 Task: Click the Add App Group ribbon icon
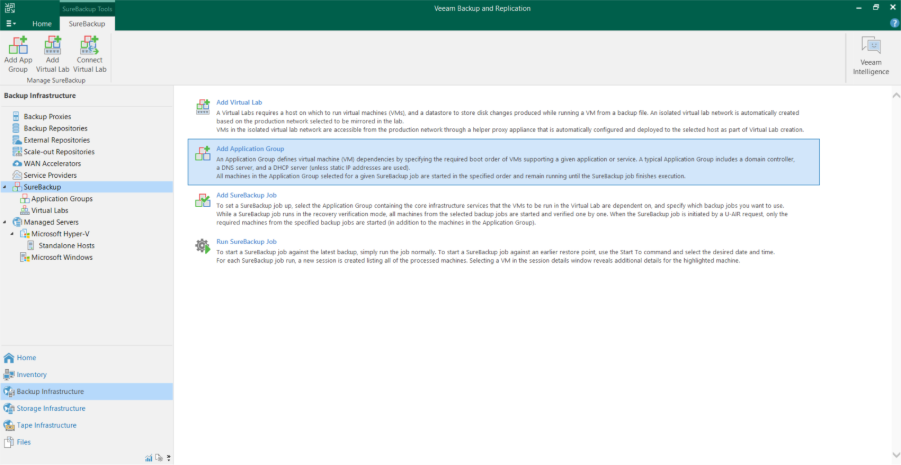[18, 46]
